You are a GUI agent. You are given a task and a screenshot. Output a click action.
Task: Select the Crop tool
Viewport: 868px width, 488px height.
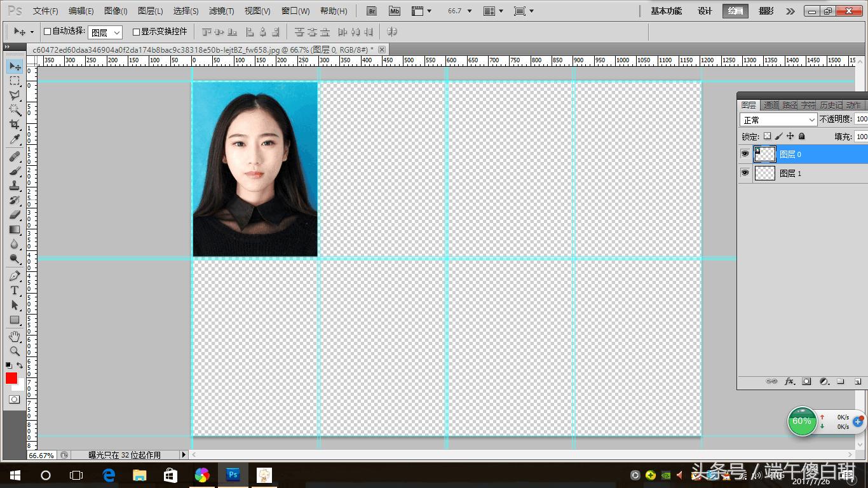coord(15,125)
